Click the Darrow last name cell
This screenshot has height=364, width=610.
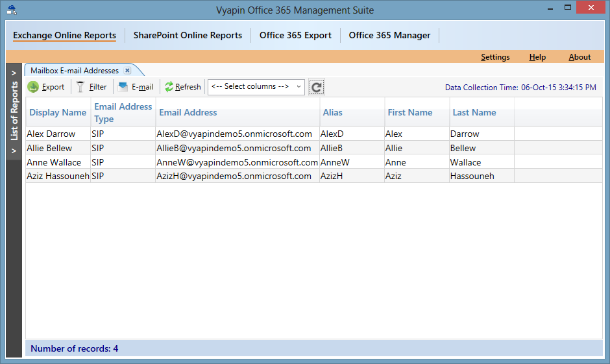point(482,134)
